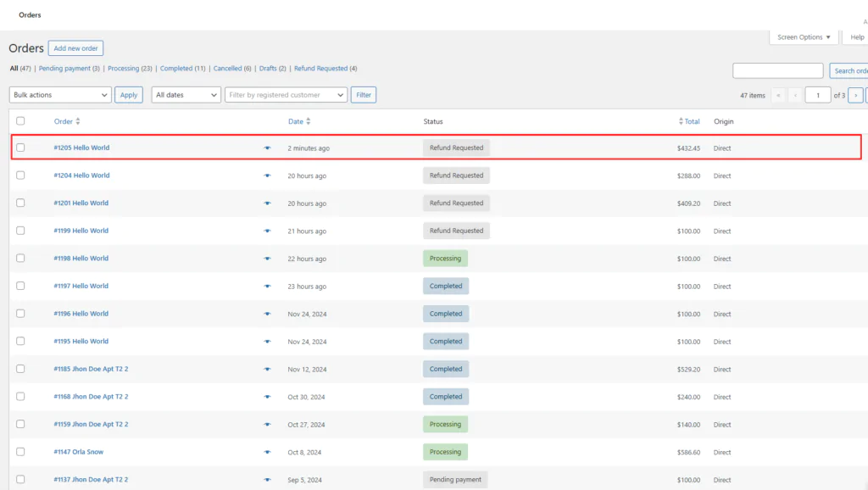
Task: Click the Search orders button
Action: pyautogui.click(x=849, y=71)
